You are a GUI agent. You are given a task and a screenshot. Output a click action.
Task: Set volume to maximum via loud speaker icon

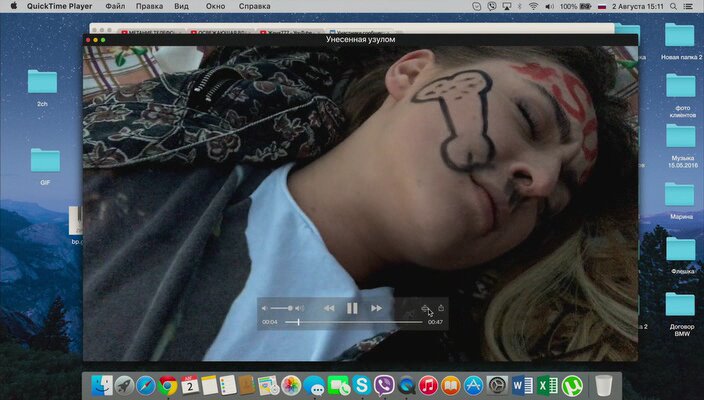click(x=300, y=308)
